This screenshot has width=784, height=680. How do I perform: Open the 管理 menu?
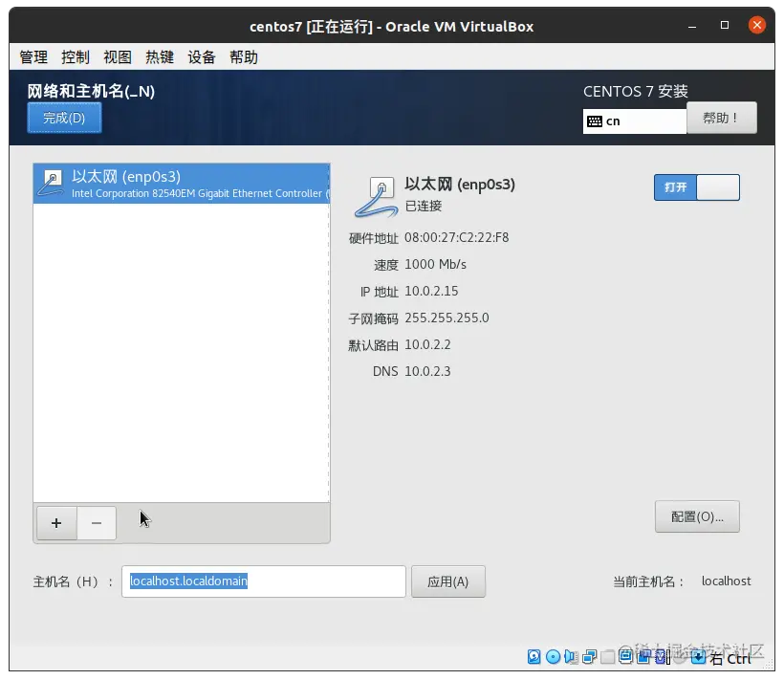pyautogui.click(x=33, y=57)
